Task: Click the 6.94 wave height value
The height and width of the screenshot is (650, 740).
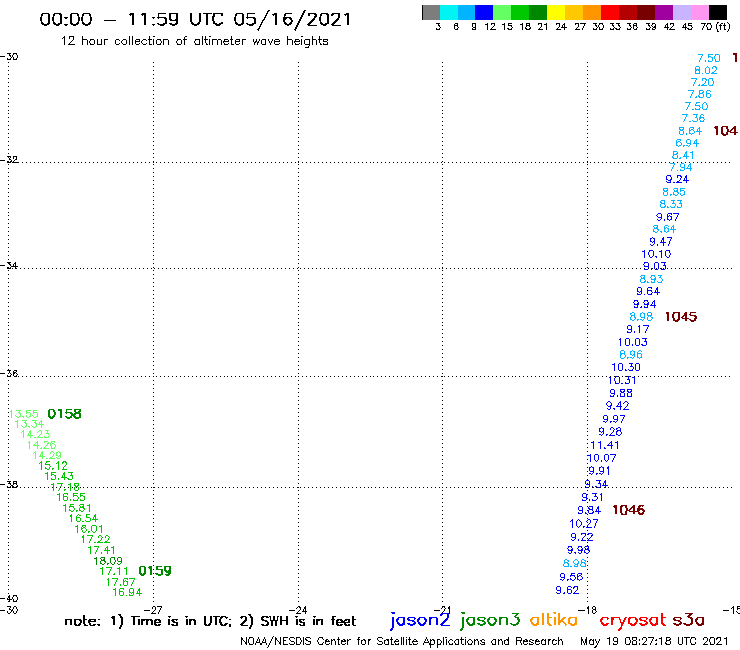Action: tap(687, 143)
